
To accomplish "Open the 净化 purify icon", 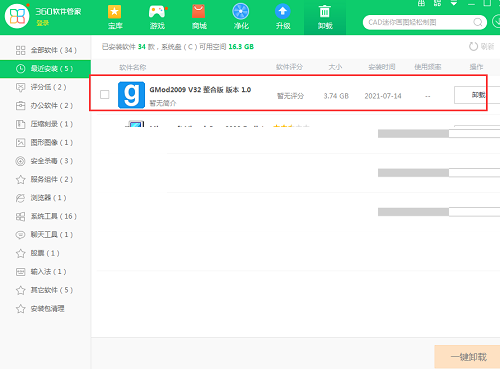I will tap(241, 12).
